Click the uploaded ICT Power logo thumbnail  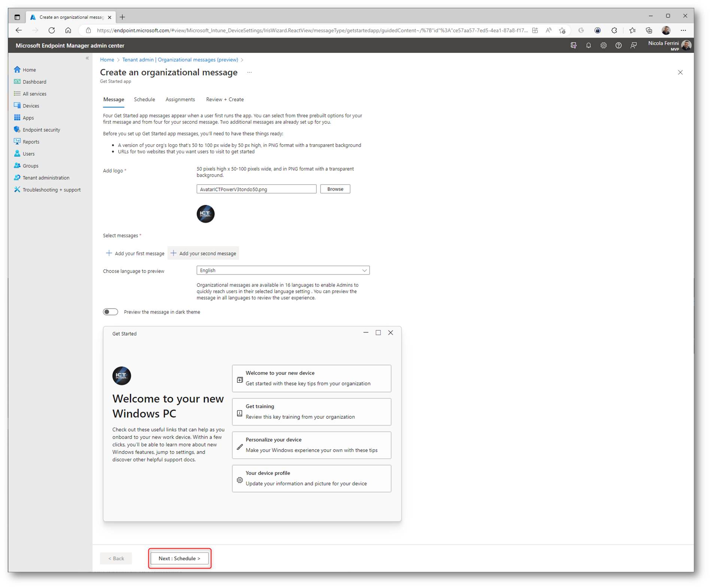tap(206, 214)
